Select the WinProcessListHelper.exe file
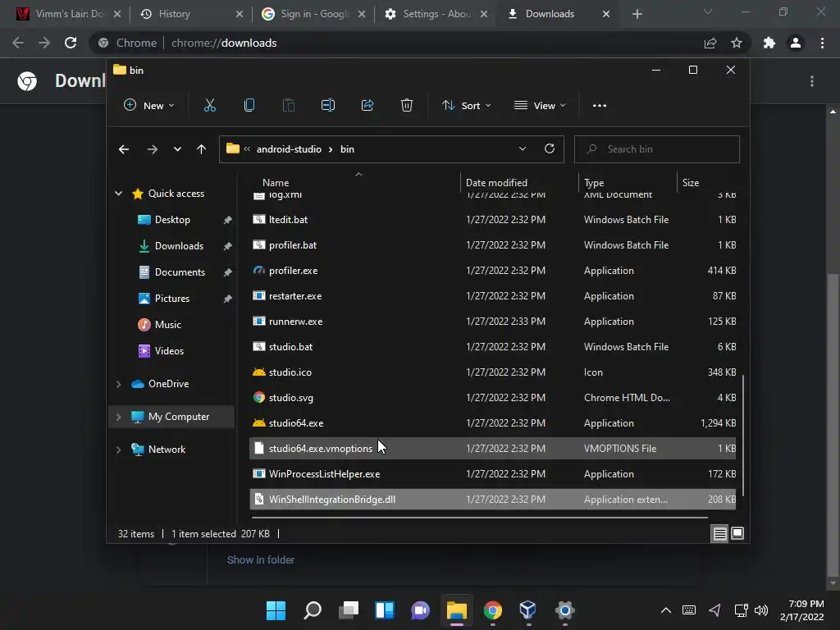The image size is (840, 630). pyautogui.click(x=492, y=474)
